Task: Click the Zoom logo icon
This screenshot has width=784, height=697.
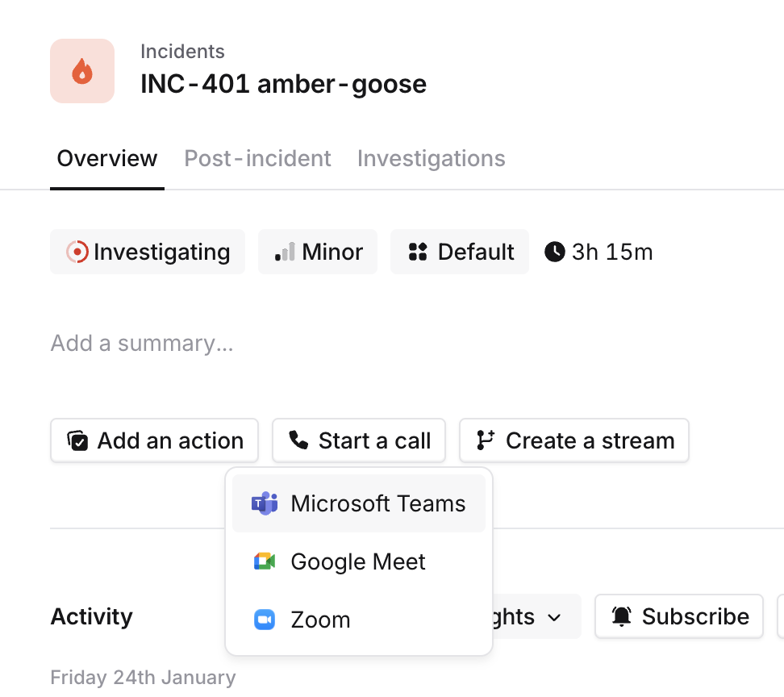Action: 265,620
